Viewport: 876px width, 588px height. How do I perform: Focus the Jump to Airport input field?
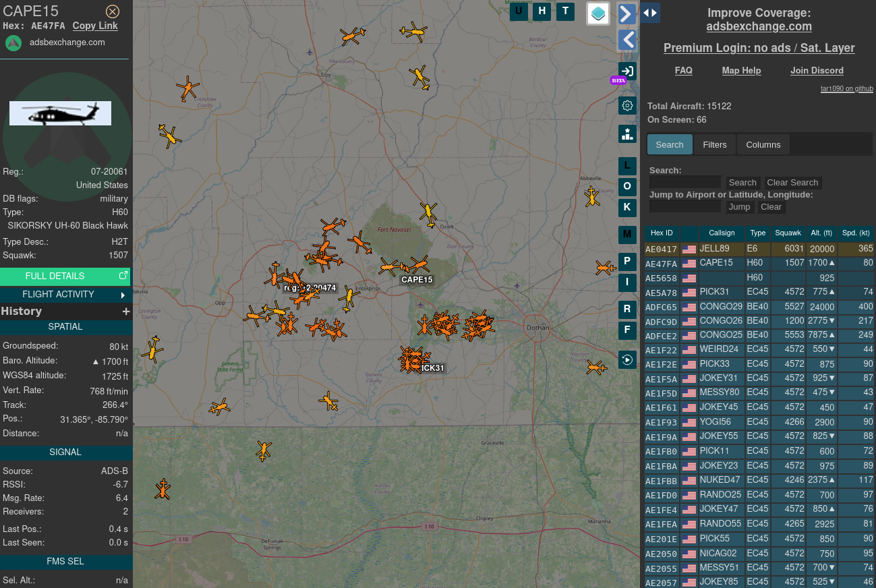click(x=685, y=206)
